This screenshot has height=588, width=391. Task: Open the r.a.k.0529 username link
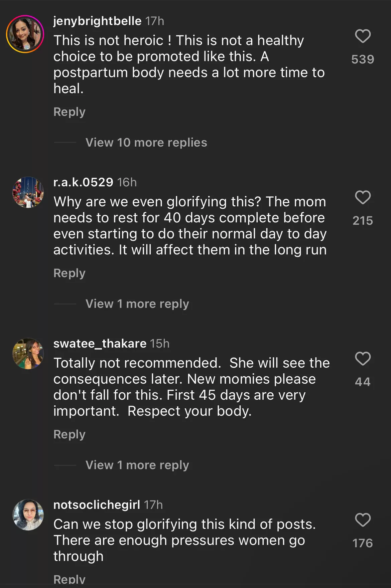coord(83,182)
